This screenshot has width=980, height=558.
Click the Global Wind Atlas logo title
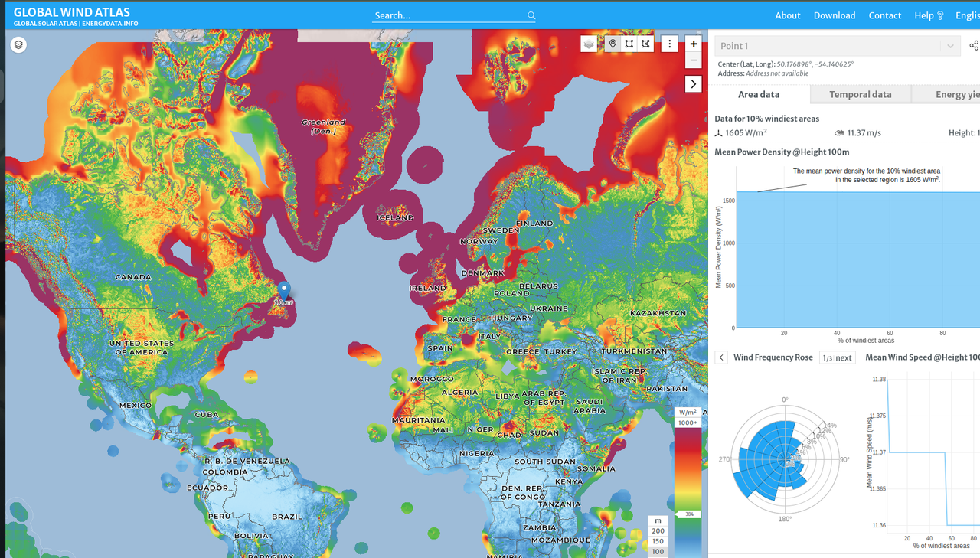(x=71, y=11)
